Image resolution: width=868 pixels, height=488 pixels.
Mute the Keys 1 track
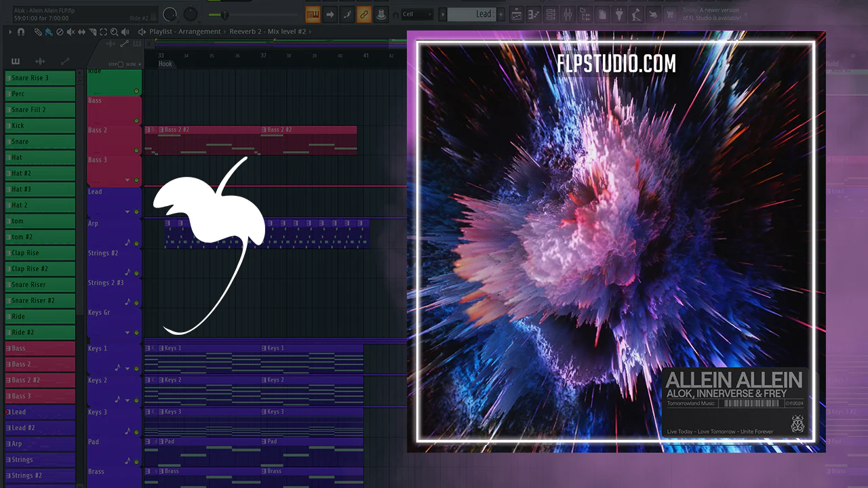click(x=136, y=368)
